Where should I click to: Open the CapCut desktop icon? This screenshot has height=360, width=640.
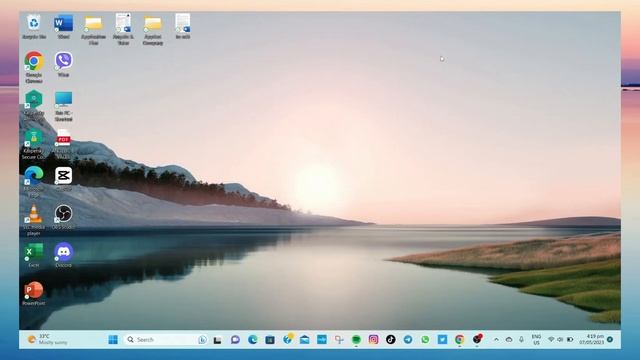tap(64, 179)
